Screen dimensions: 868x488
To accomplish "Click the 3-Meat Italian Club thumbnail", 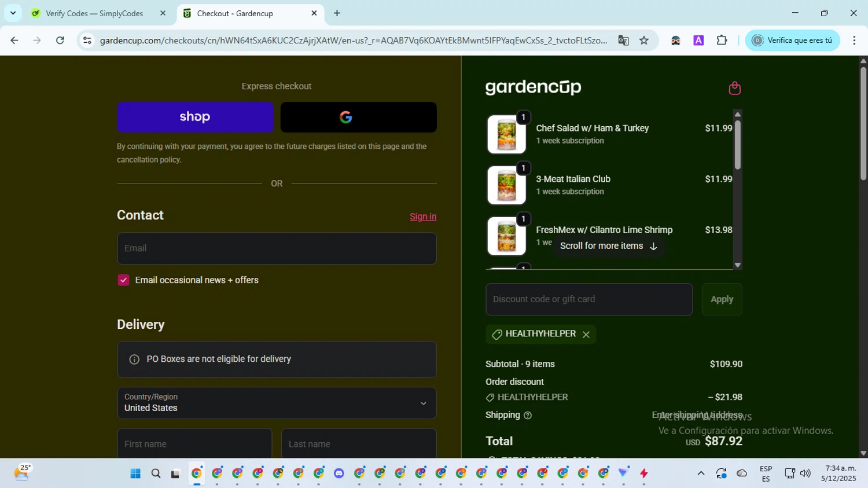I will (506, 185).
